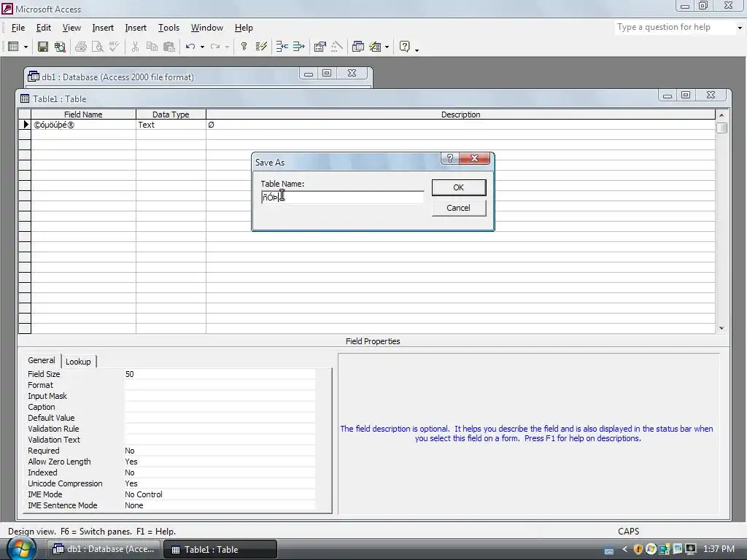
Task: Click the security shield tray icon
Action: (638, 550)
